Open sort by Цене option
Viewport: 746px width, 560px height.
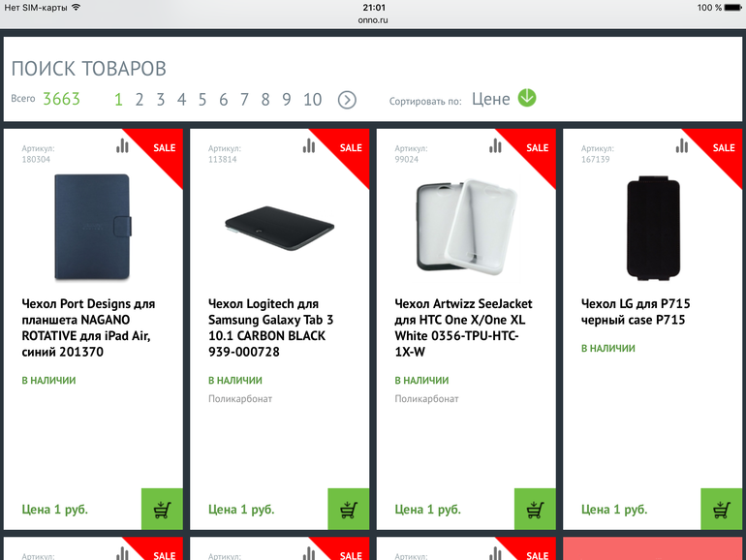click(490, 99)
